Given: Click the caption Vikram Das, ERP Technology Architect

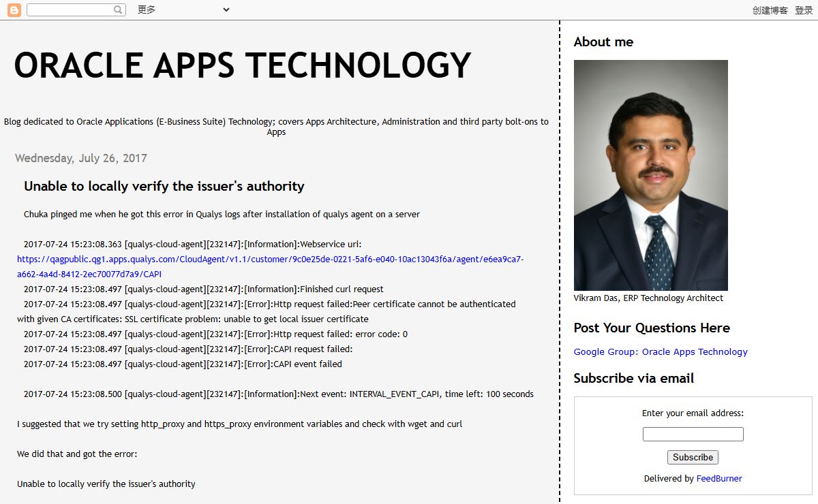Looking at the screenshot, I should (x=648, y=298).
